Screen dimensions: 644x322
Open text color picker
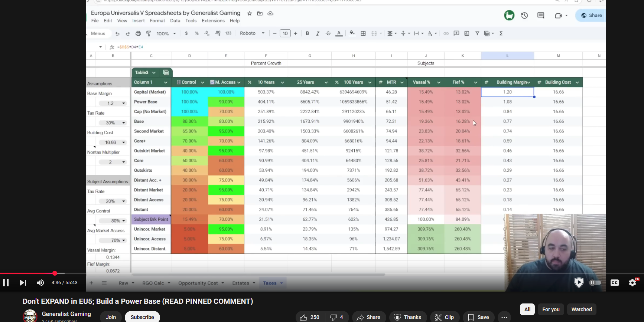[339, 33]
